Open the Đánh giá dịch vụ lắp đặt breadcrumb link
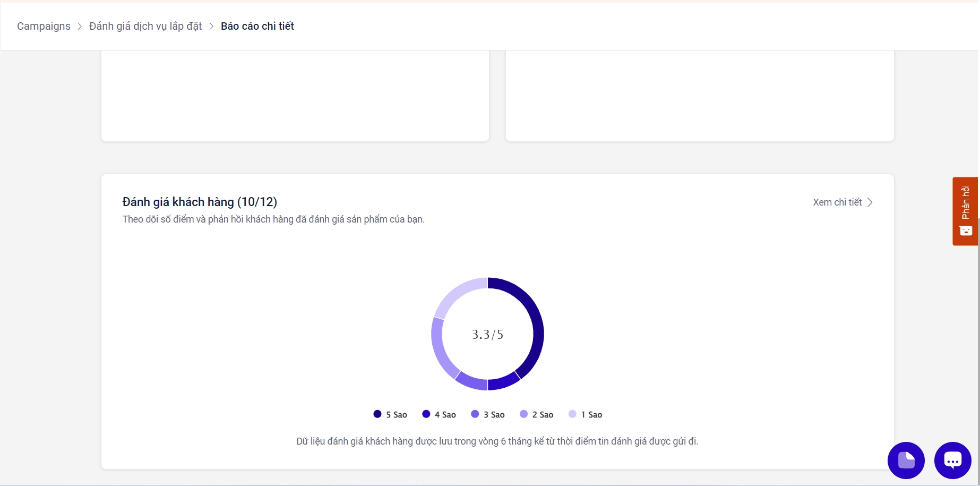Image resolution: width=980 pixels, height=486 pixels. (x=145, y=27)
